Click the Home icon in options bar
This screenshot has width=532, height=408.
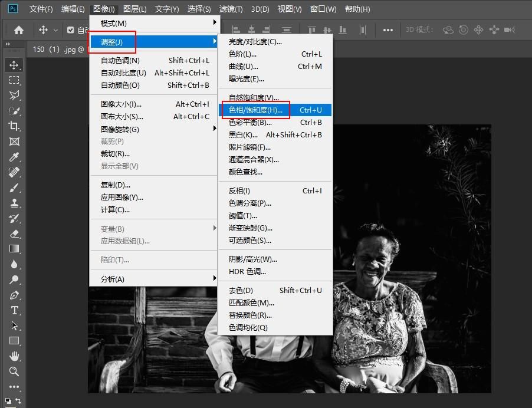19,30
